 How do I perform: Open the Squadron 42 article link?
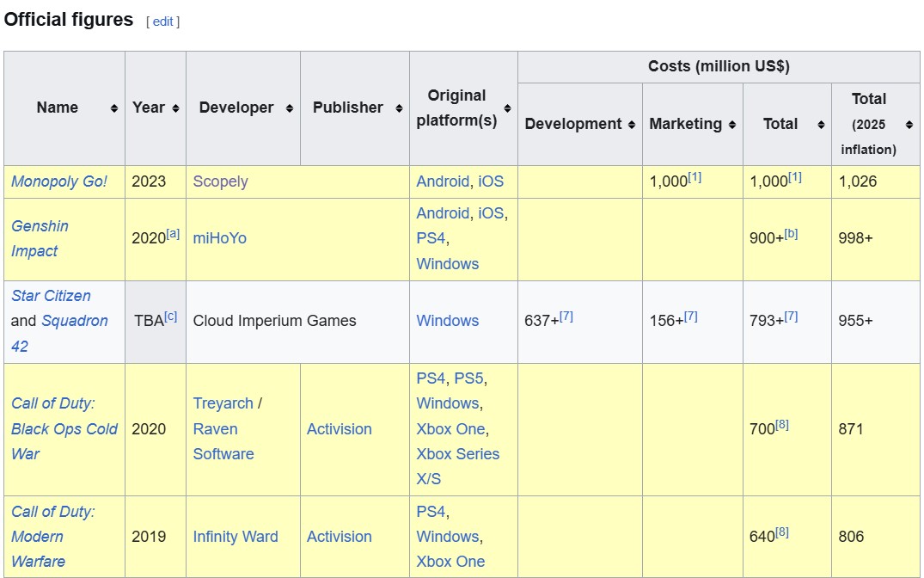59,333
